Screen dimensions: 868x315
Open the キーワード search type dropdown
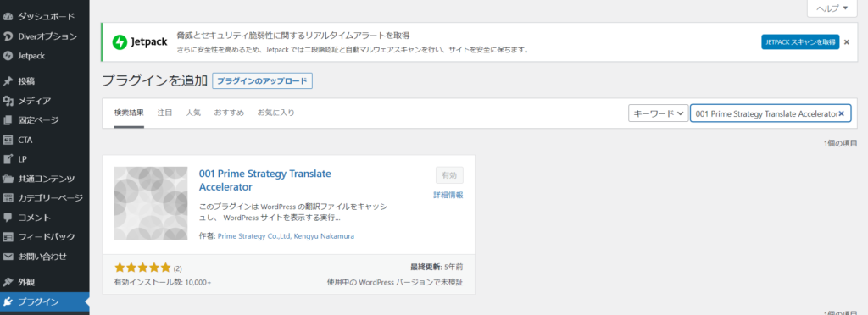tap(658, 113)
